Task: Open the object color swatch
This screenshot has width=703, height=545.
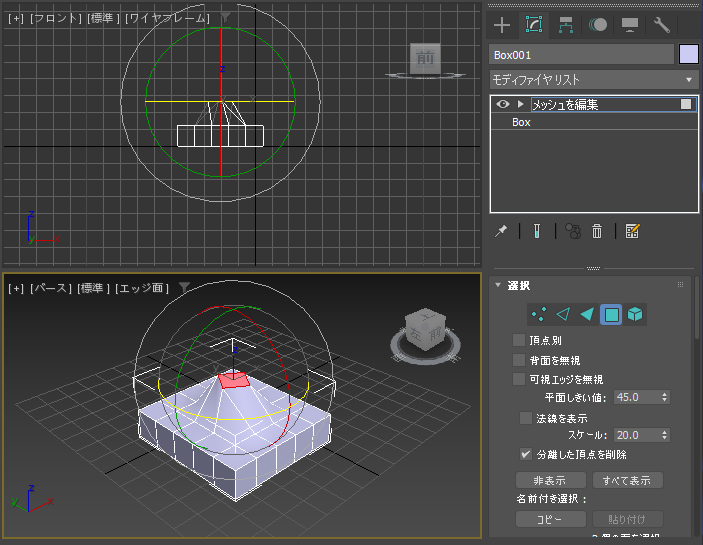Action: pos(689,55)
